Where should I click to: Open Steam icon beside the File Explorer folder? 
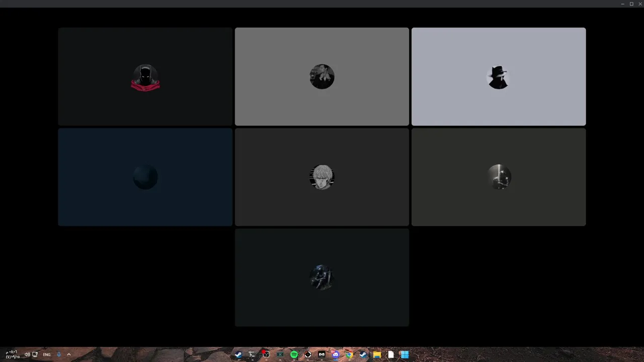click(x=363, y=354)
